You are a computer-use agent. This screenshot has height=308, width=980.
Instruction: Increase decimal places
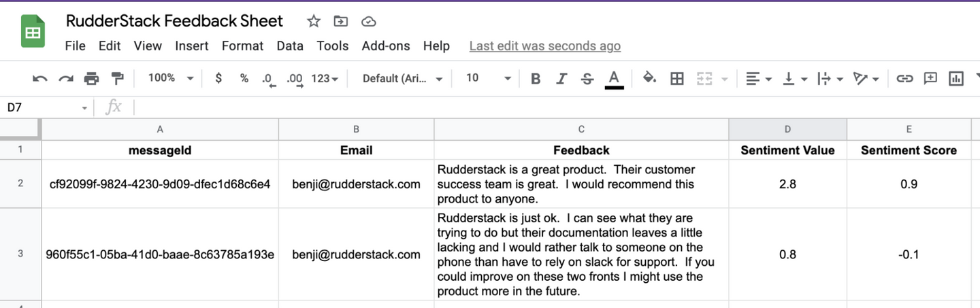click(x=295, y=79)
